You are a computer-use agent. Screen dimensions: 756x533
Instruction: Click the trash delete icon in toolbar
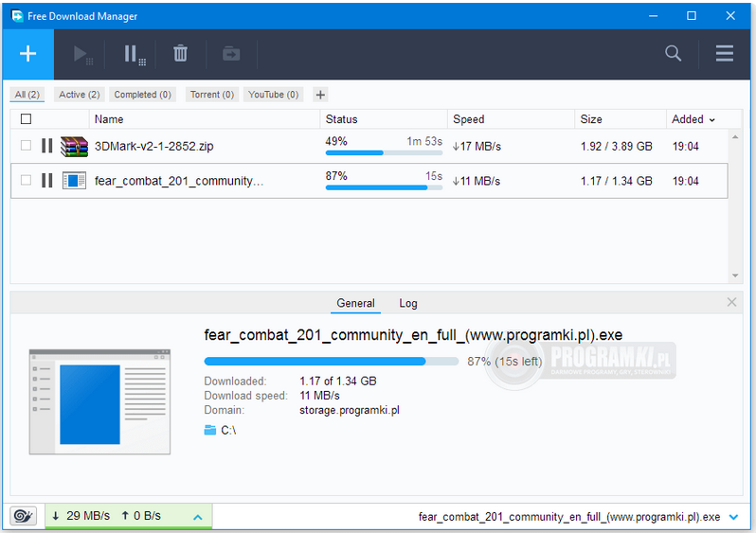[x=180, y=53]
